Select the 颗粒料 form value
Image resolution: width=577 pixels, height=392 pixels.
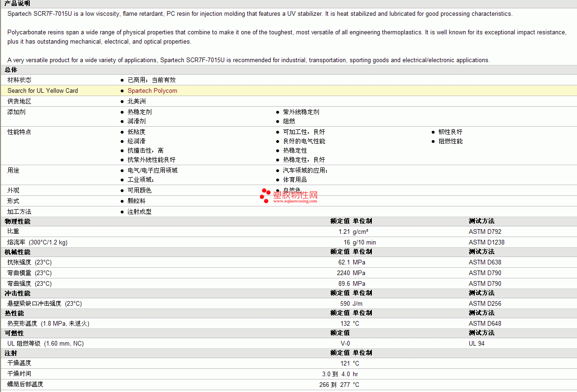click(x=136, y=201)
